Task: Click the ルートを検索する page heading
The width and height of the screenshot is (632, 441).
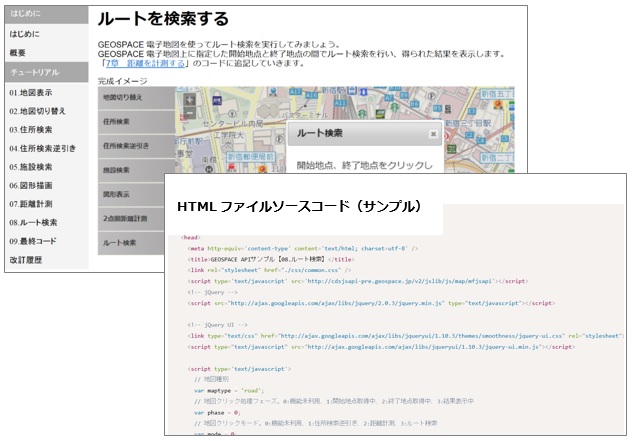Action: 163,19
